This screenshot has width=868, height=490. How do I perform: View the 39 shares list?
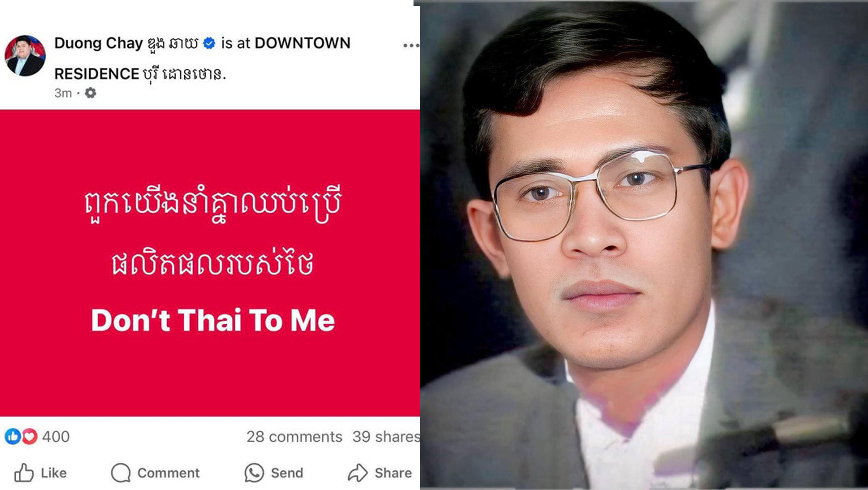tap(386, 437)
